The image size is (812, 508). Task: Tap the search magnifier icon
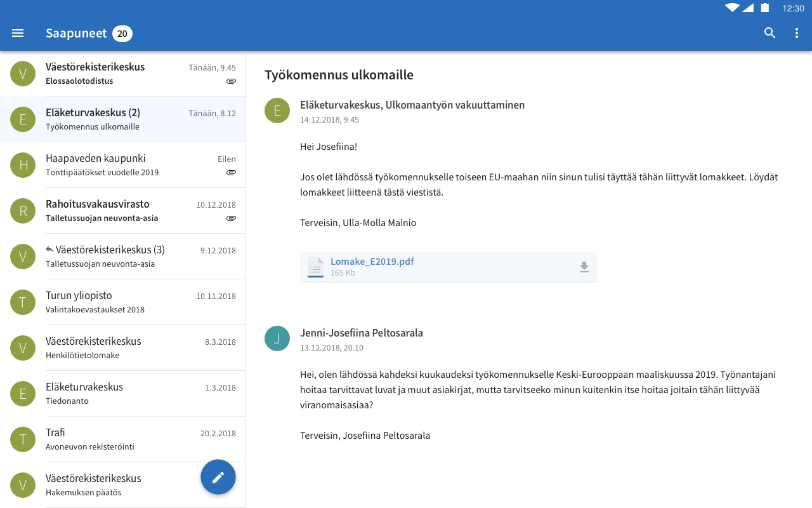click(770, 33)
